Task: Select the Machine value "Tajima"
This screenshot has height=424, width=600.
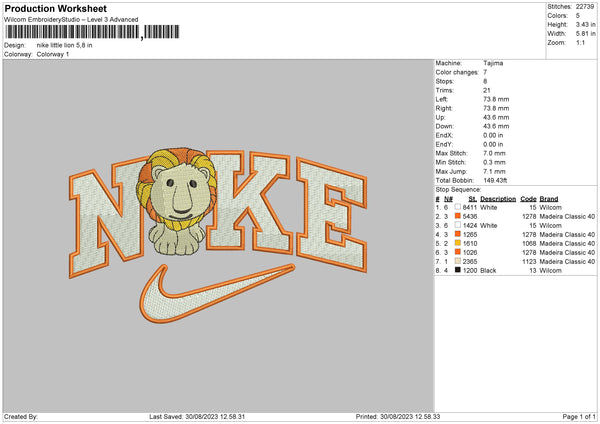Action: click(493, 63)
